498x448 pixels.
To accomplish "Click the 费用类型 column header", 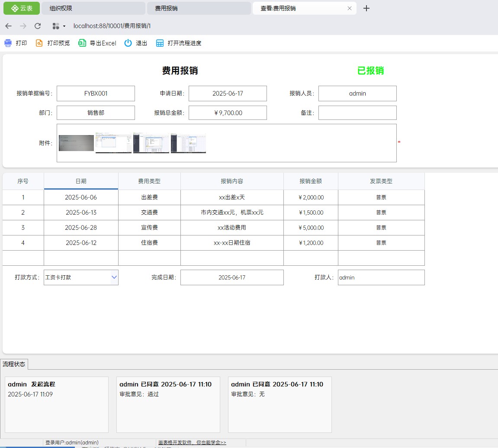I will coord(149,181).
